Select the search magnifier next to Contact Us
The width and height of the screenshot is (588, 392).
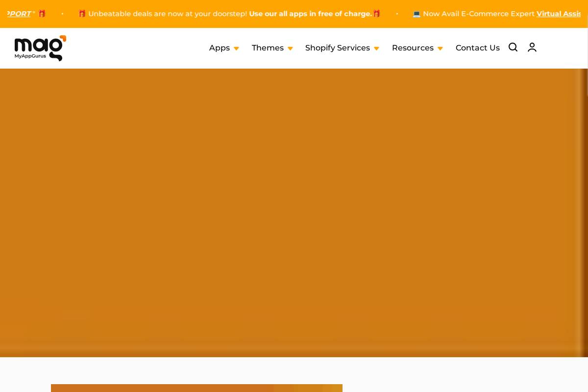coord(513,47)
